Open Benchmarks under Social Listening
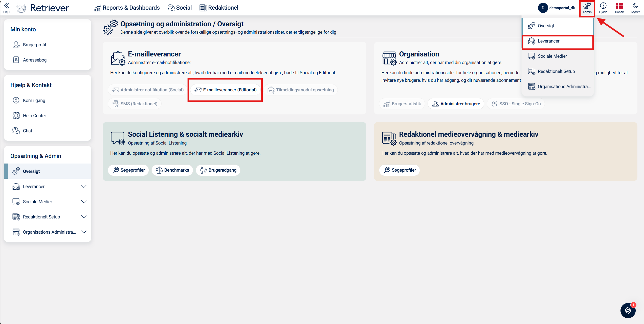The height and width of the screenshot is (324, 644). 172,170
